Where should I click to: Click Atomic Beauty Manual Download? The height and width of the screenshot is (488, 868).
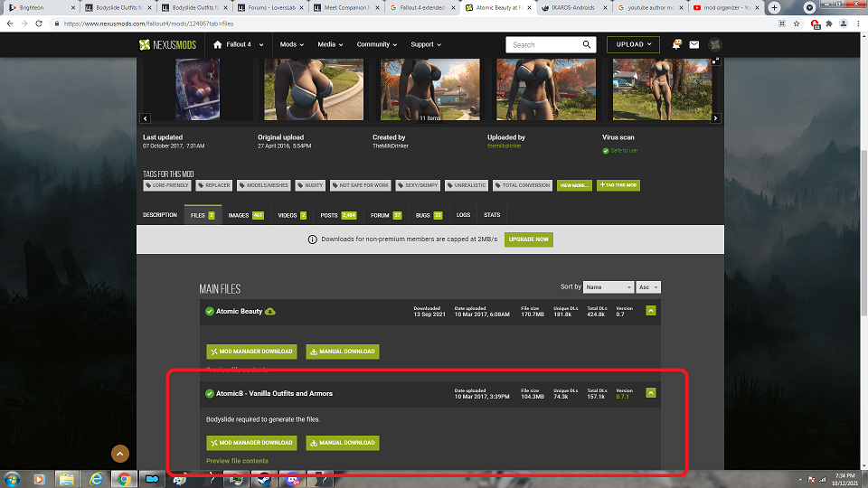[343, 352]
